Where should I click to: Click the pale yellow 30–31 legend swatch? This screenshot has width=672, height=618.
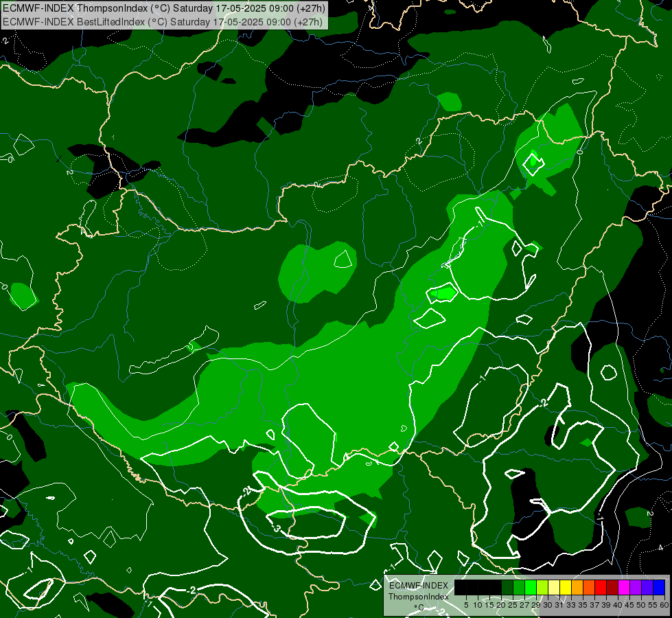(554, 587)
